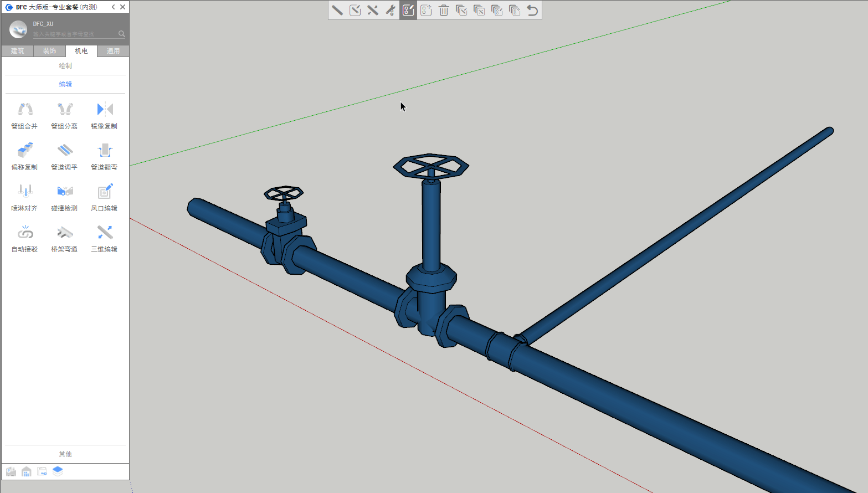Image resolution: width=868 pixels, height=493 pixels.
Task: Select the 管组分离 pipe split tool
Action: click(64, 115)
